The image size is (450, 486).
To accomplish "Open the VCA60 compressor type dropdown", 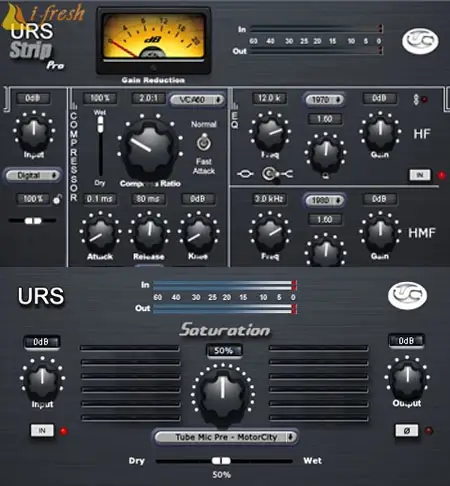I will [197, 99].
